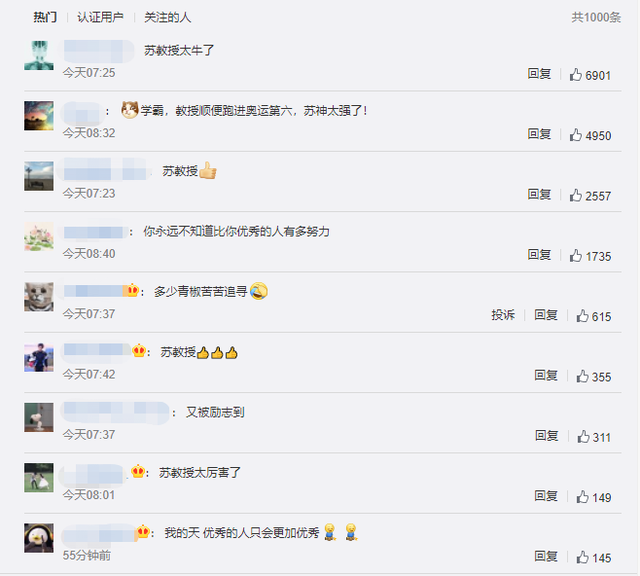Click the crown badge beside 苏教授太厉害了
The image size is (640, 576).
(138, 471)
